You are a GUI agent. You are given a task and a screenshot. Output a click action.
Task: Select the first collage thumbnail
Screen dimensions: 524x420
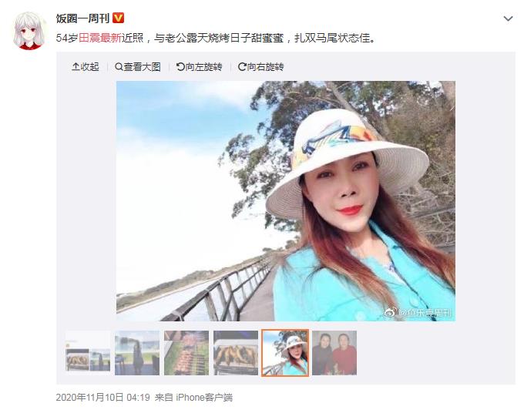[x=88, y=353]
